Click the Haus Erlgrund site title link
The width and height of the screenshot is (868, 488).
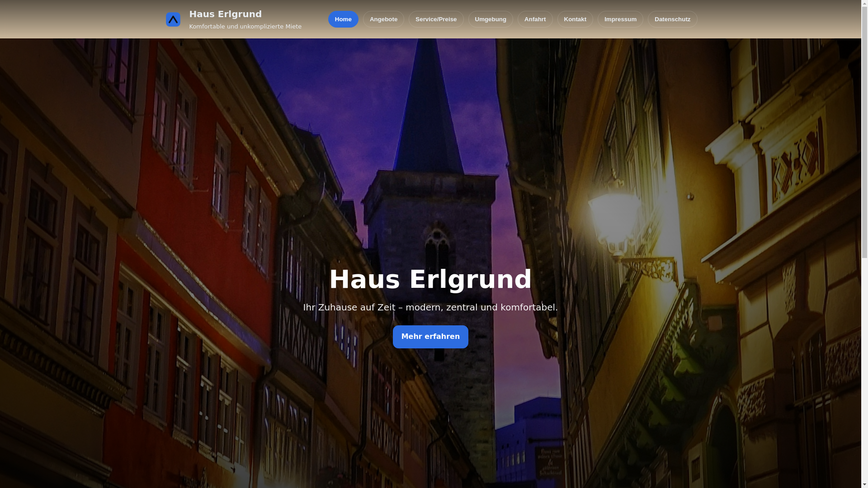click(x=225, y=14)
